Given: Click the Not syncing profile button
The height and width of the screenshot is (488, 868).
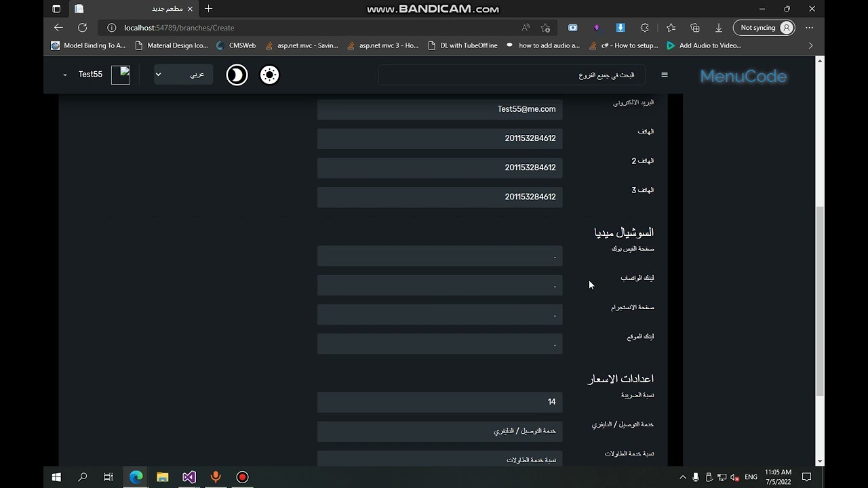Looking at the screenshot, I should [764, 28].
